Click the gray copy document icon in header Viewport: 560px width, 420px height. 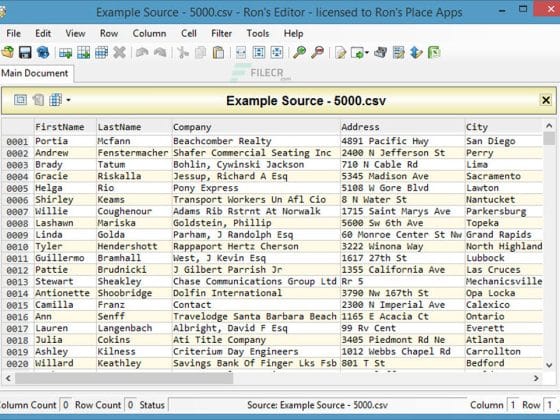[38, 100]
